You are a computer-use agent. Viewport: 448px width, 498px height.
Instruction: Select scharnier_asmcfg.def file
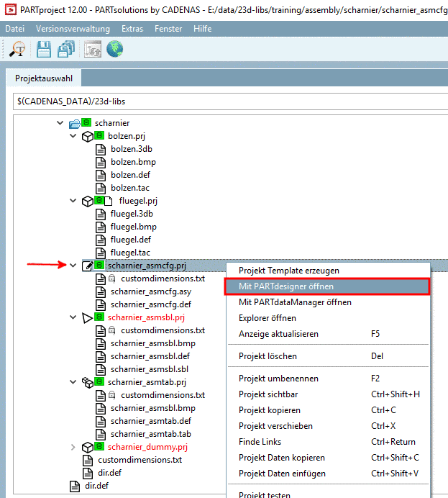[151, 304]
